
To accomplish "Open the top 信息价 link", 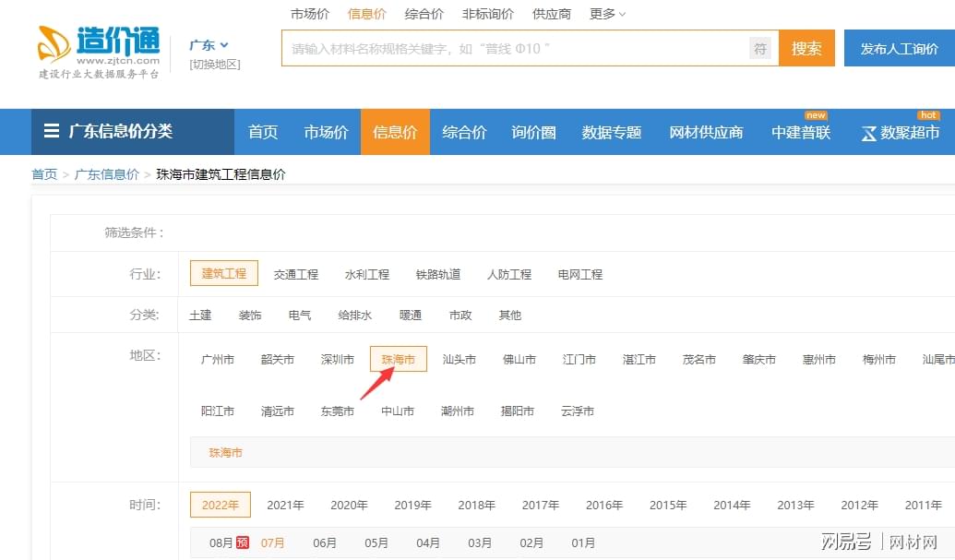I will (366, 14).
